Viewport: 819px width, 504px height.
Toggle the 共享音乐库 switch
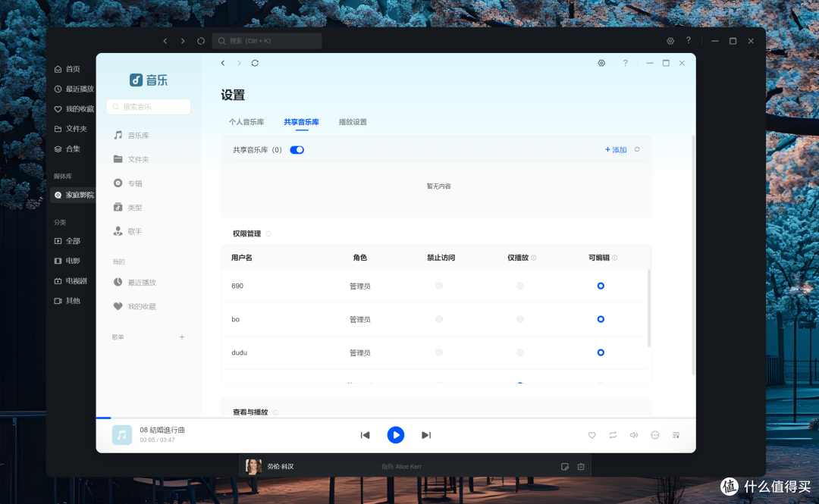click(297, 150)
